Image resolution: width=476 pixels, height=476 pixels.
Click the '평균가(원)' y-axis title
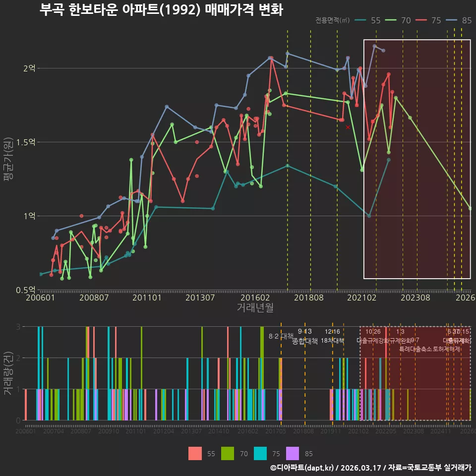coord(8,159)
